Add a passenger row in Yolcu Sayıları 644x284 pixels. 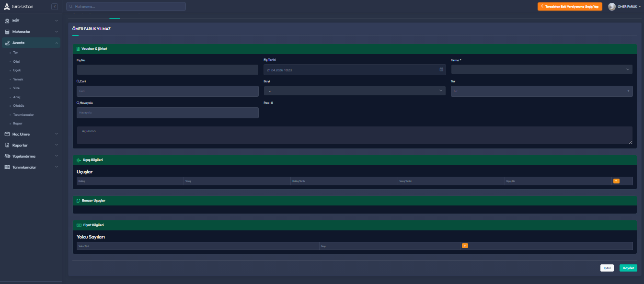[x=465, y=246]
